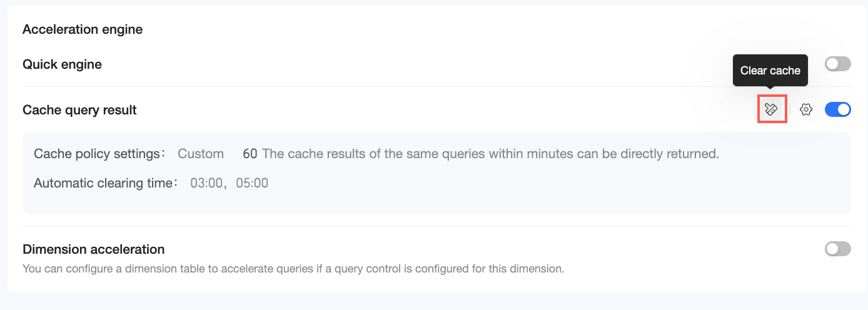Click the divider between broom and gear icons

click(790, 110)
